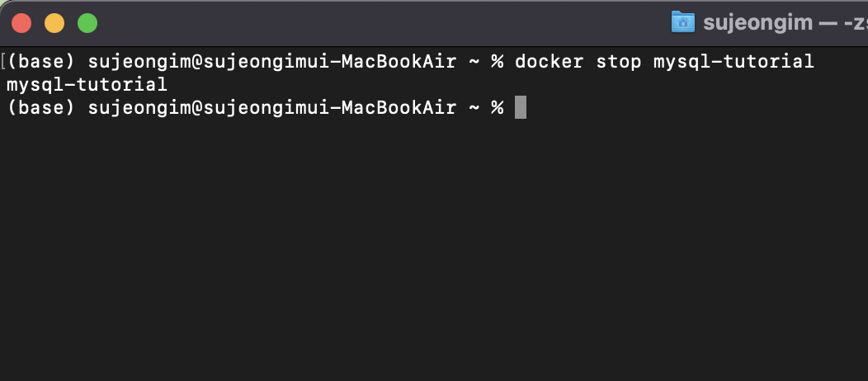Close the terminal window with red button
The image size is (868, 381).
coord(21,23)
